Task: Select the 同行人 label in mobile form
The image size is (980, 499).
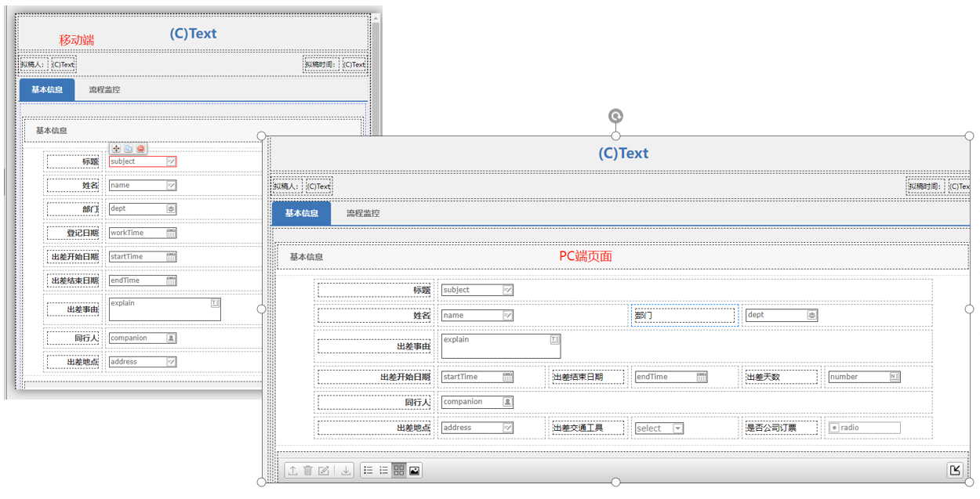Action: coord(72,338)
